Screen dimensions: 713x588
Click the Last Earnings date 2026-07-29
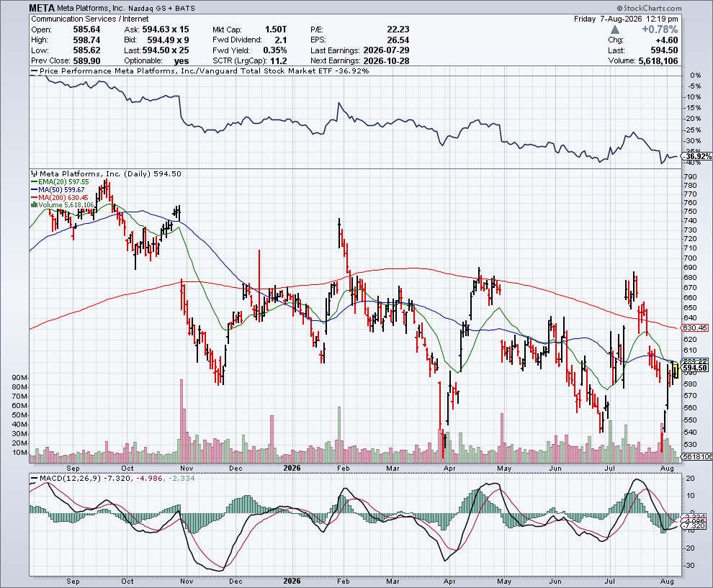click(387, 50)
